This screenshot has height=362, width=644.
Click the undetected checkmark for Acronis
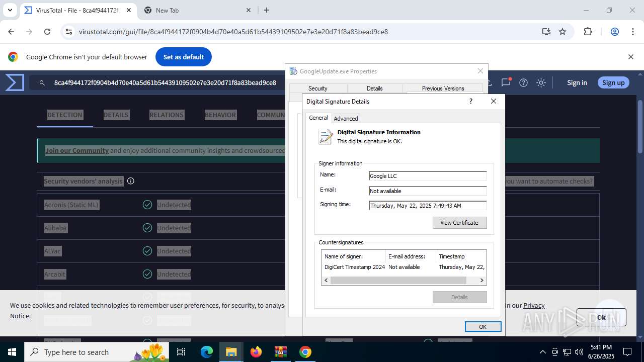click(147, 205)
